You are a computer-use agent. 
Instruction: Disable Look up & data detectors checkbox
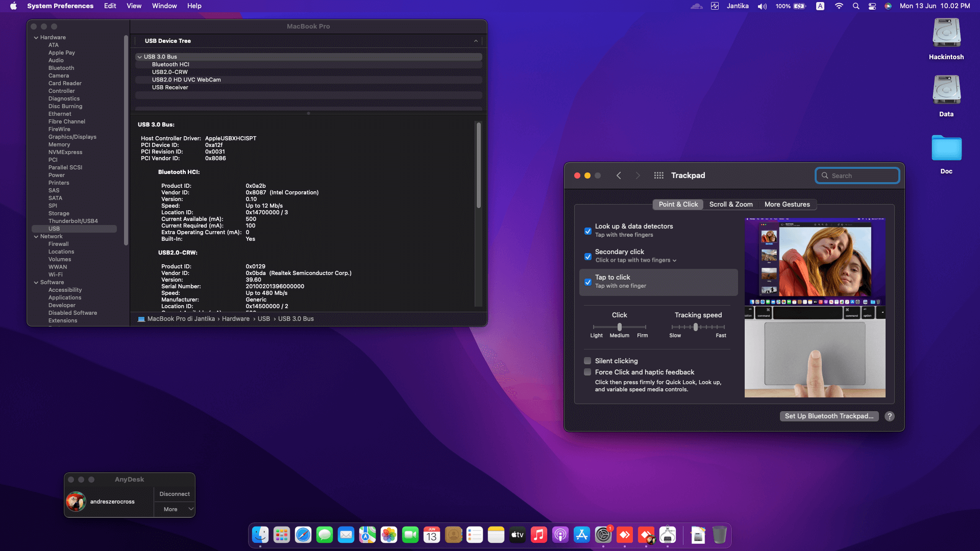(x=588, y=231)
